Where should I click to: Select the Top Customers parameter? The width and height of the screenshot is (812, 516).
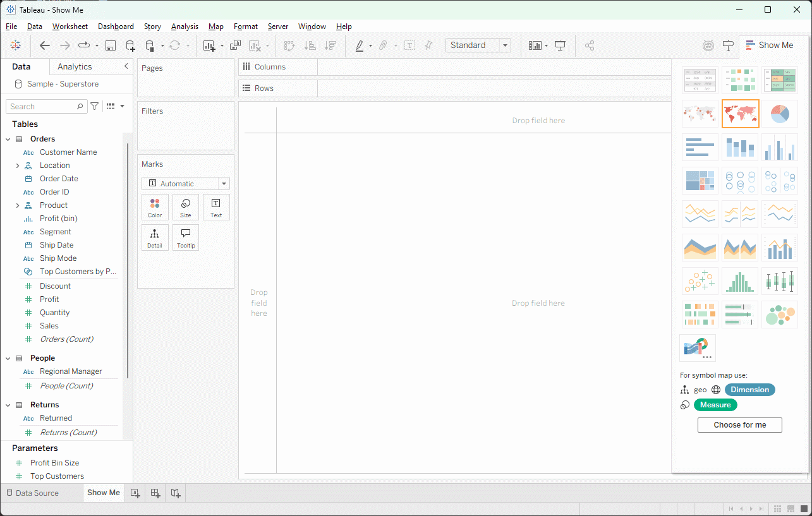(57, 476)
